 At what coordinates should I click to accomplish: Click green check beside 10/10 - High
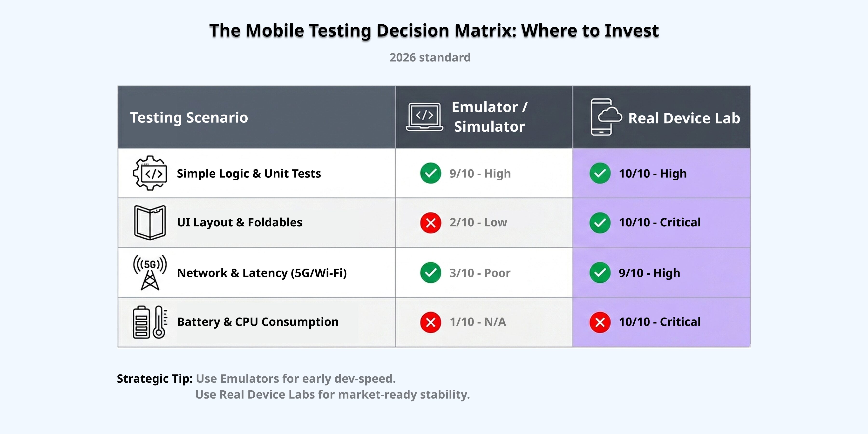pyautogui.click(x=600, y=173)
